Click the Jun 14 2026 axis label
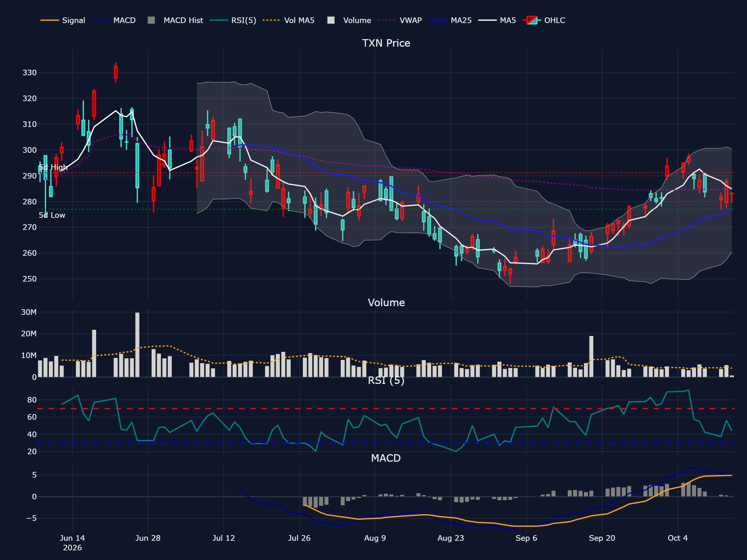Screen dimensions: 747x560 coord(72,543)
